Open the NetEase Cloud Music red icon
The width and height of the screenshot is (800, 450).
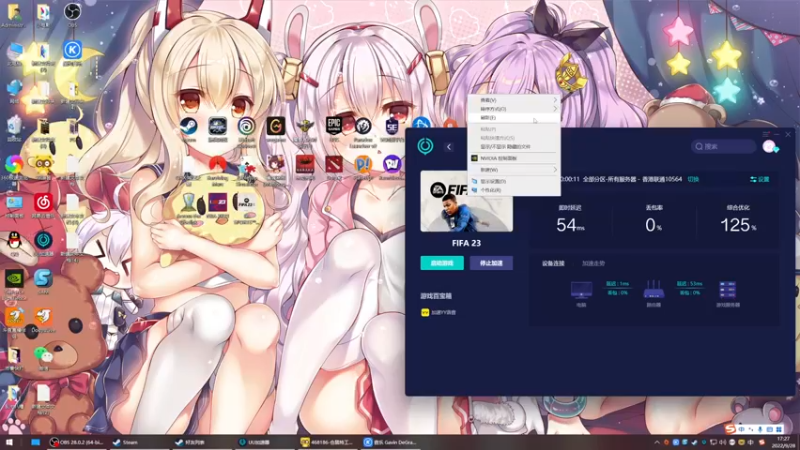coord(43,203)
